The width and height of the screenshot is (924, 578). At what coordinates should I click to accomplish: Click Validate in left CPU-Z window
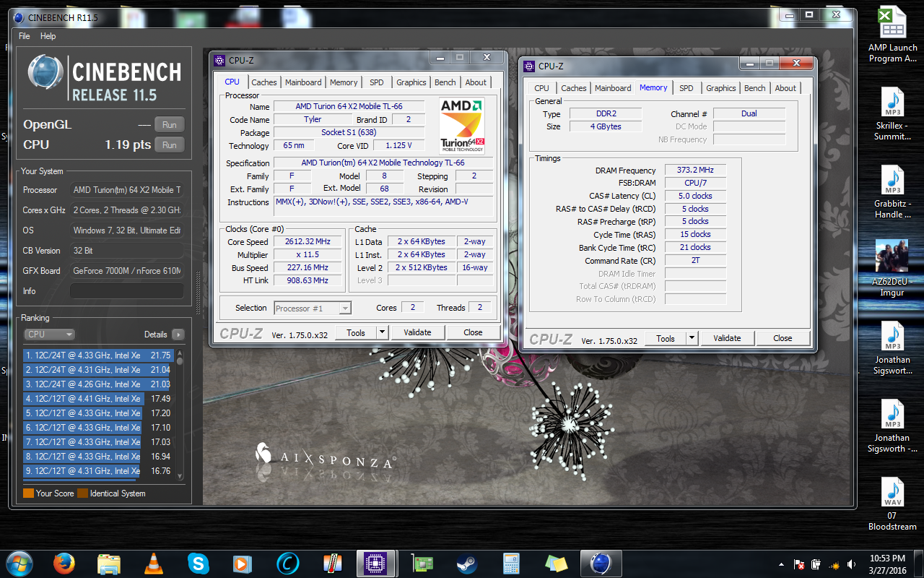(x=417, y=333)
